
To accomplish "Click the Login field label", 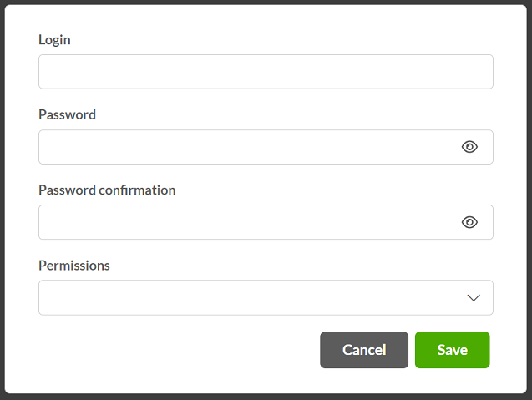I will 54,40.
